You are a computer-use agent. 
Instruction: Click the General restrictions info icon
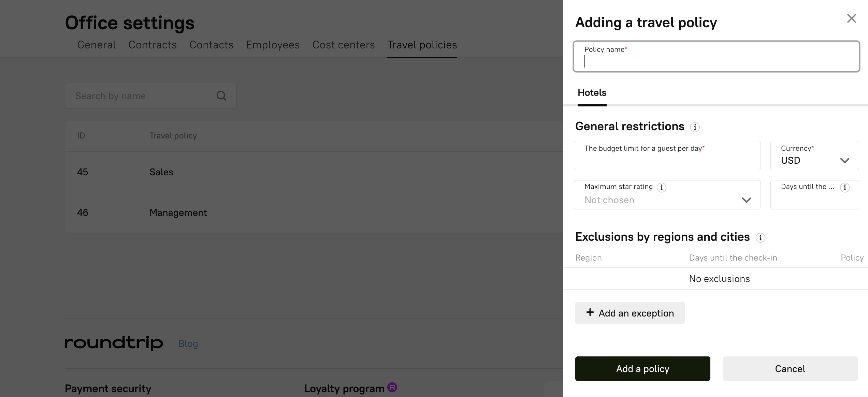(695, 127)
